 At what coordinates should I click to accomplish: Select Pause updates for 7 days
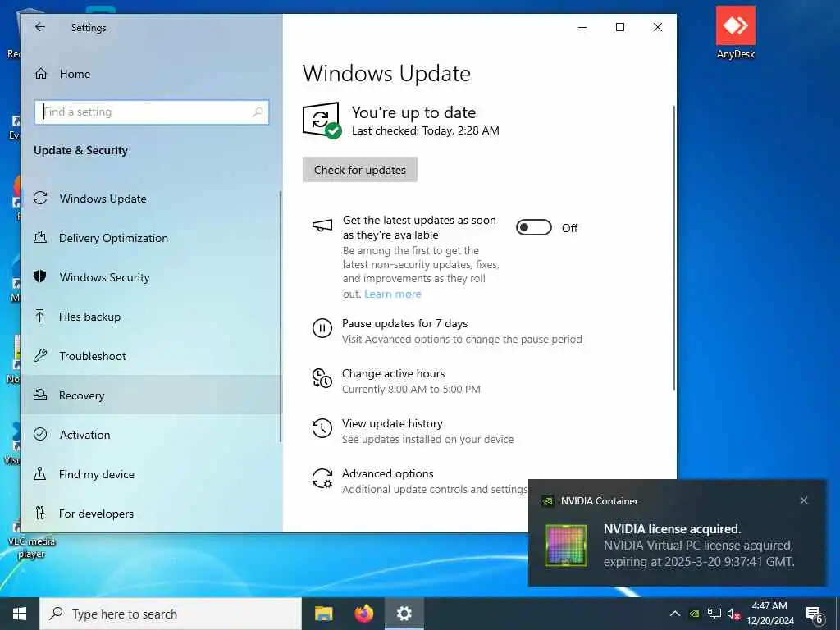pos(404,323)
